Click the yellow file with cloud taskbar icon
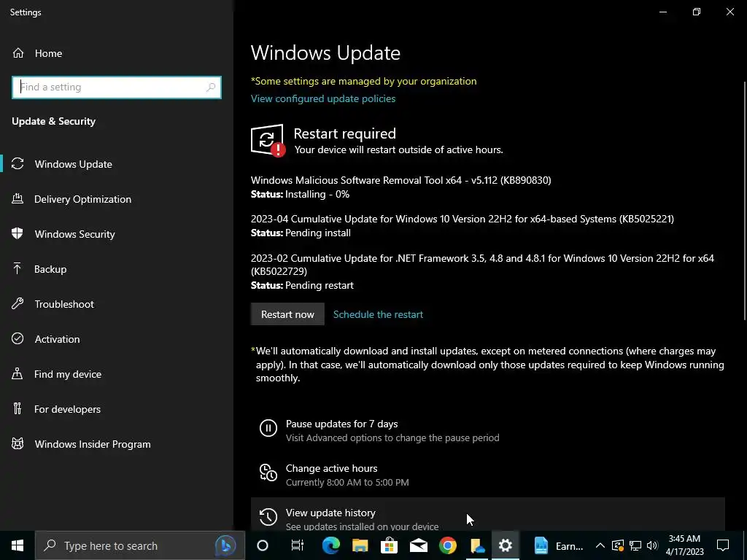 point(476,545)
